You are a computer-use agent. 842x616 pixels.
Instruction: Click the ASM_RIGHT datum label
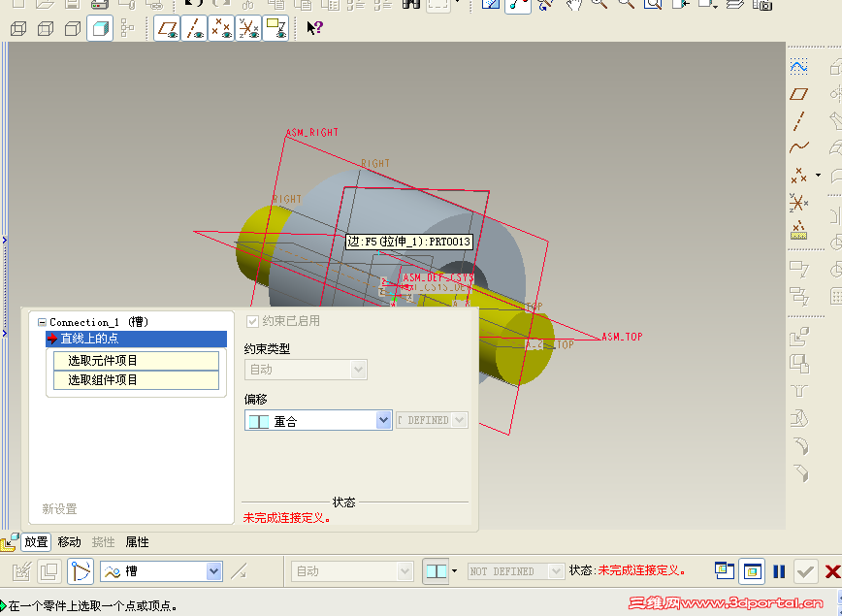(312, 132)
